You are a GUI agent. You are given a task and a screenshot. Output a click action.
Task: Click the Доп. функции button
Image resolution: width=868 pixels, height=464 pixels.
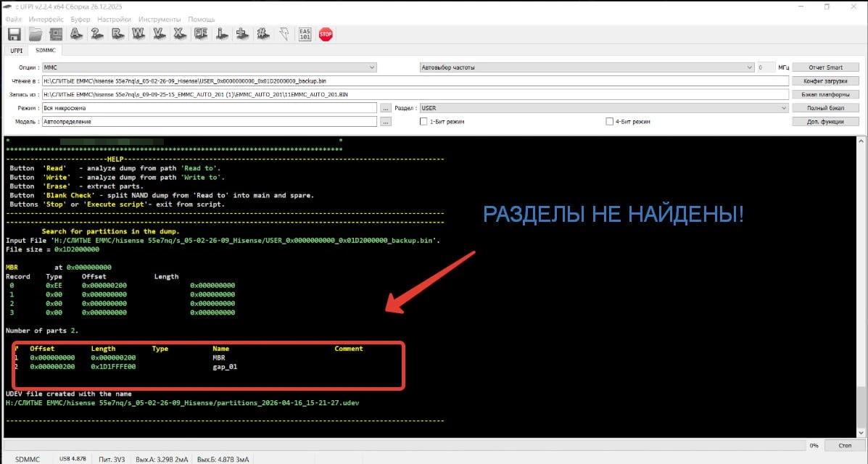(x=825, y=121)
